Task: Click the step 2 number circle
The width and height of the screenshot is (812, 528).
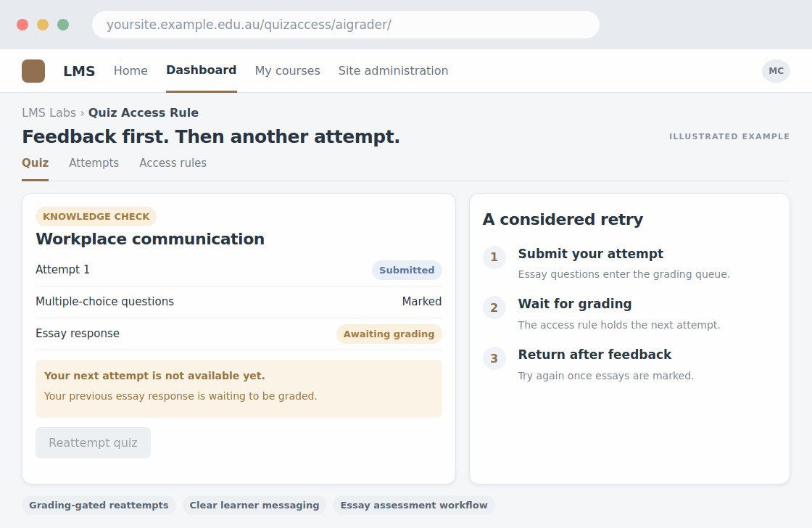Action: point(494,308)
